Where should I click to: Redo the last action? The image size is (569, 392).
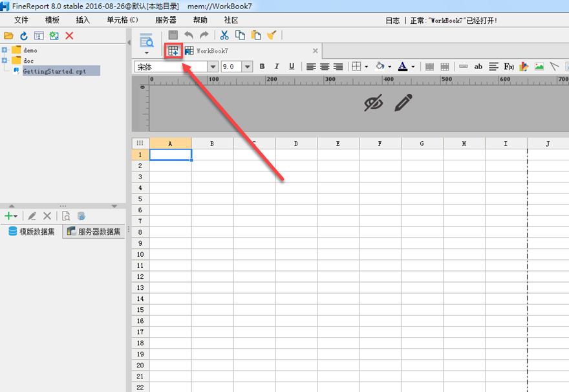pyautogui.click(x=204, y=35)
